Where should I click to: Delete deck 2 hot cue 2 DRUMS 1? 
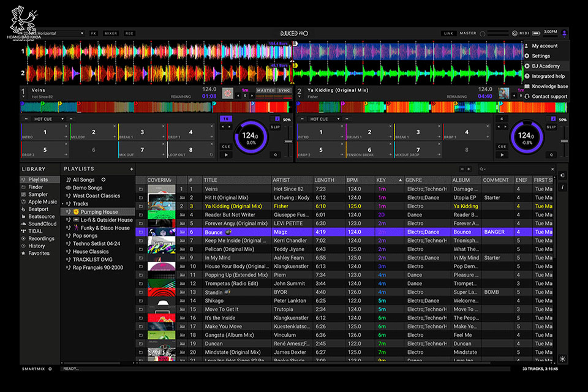coord(390,126)
